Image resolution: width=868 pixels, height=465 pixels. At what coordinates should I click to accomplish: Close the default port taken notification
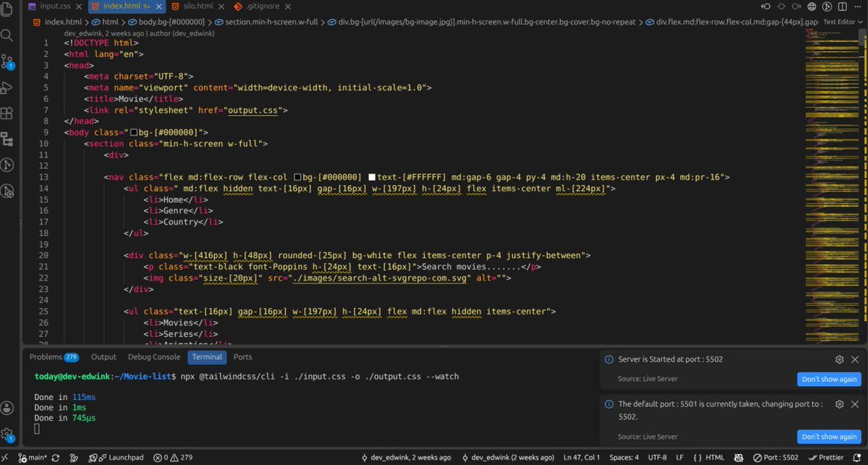point(856,404)
